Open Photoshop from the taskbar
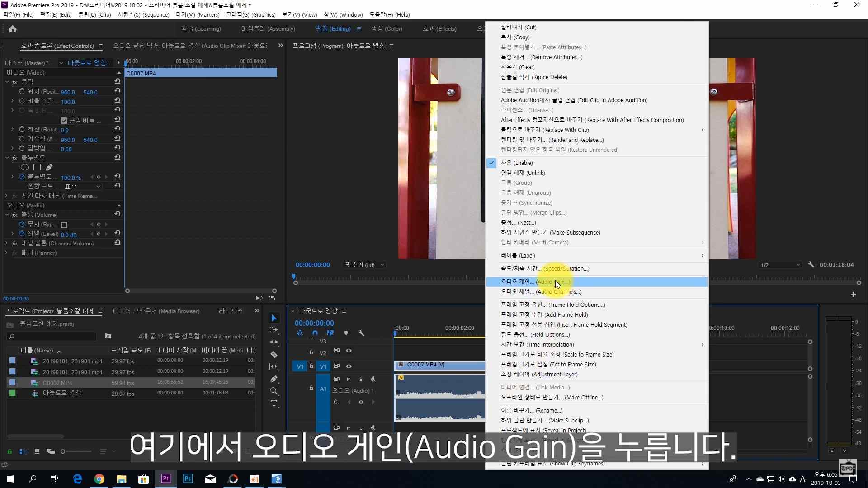Screen dimensions: 868x488 coord(188,479)
